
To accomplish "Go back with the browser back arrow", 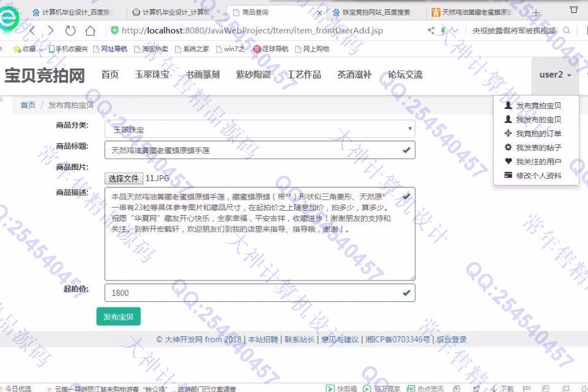I will [x=32, y=31].
